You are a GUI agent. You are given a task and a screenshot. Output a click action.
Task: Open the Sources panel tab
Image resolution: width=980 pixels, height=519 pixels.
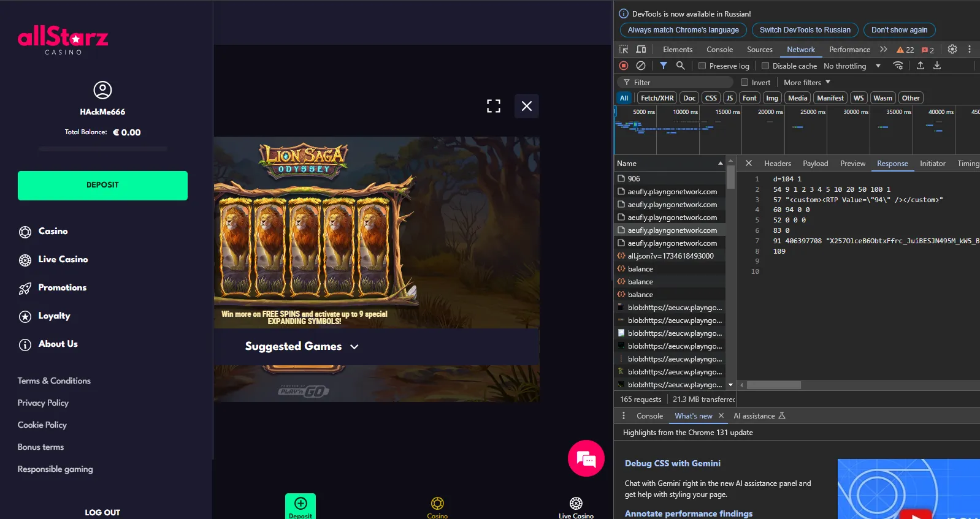759,50
